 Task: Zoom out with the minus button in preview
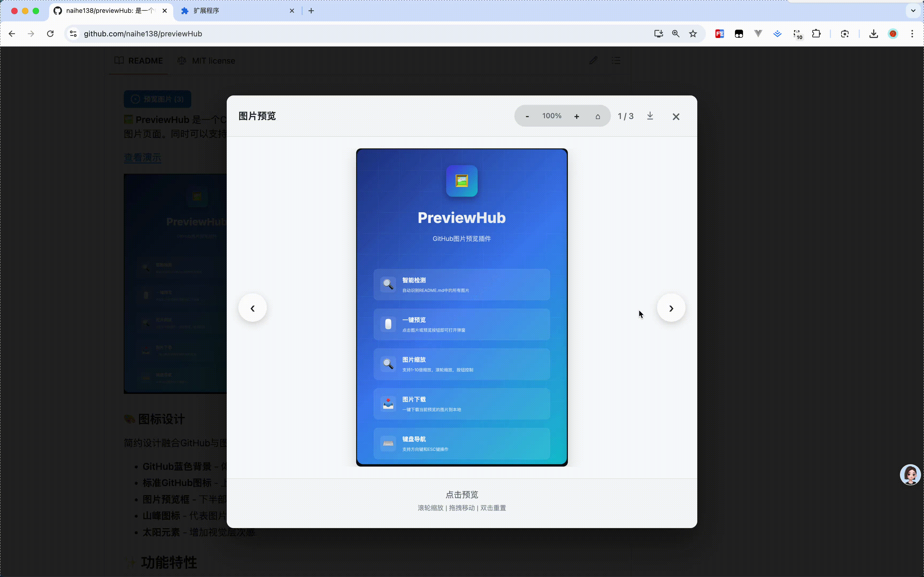(x=527, y=116)
